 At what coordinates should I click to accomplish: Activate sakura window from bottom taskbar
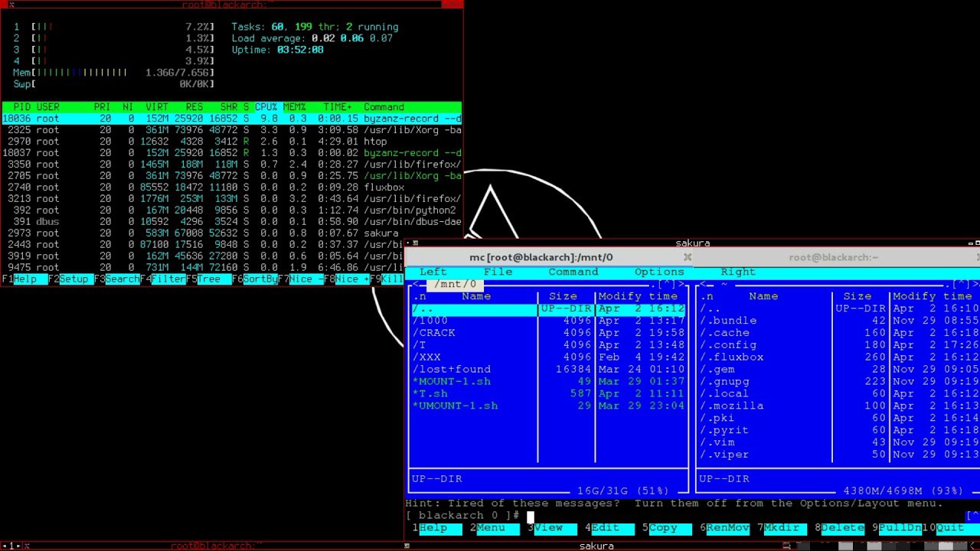click(x=596, y=546)
